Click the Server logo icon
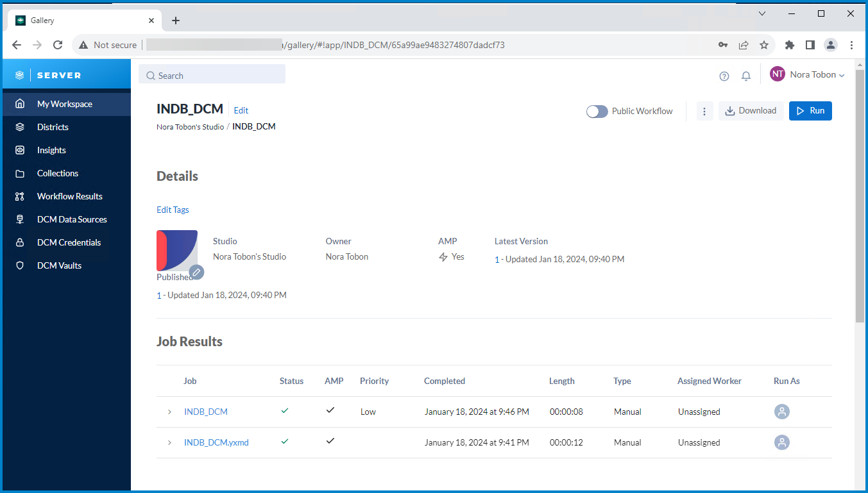This screenshot has width=868, height=493. pyautogui.click(x=20, y=75)
